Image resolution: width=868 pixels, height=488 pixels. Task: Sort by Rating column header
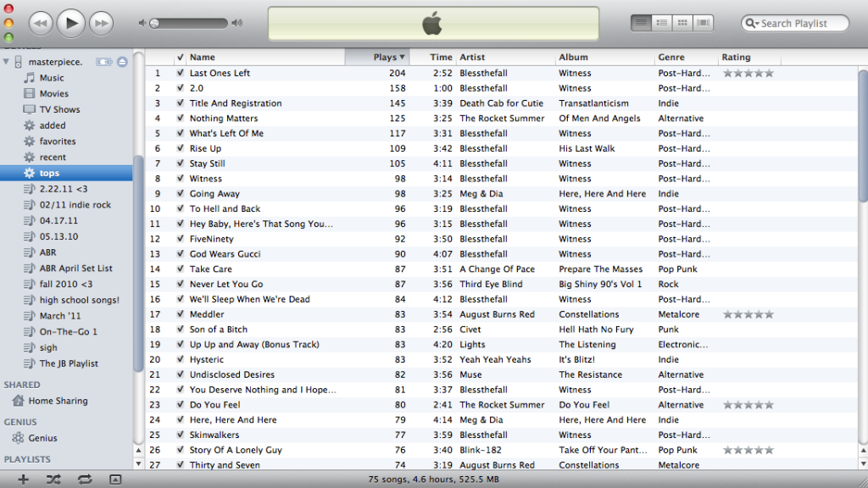coord(749,57)
